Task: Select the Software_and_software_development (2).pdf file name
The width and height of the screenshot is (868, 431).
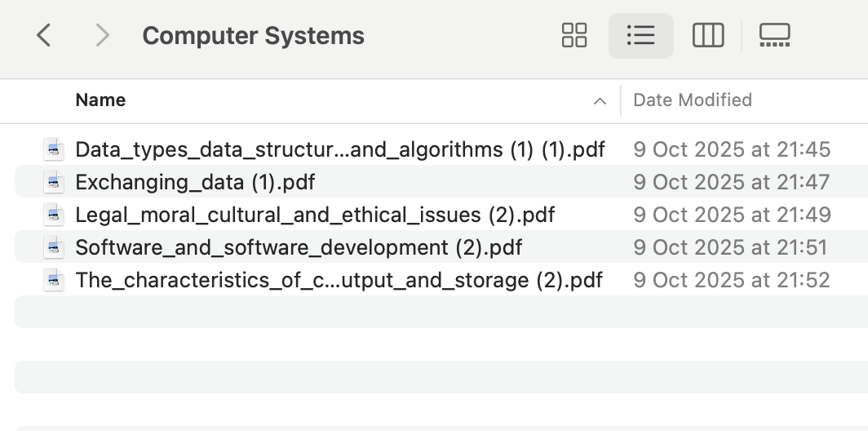Action: click(x=299, y=247)
